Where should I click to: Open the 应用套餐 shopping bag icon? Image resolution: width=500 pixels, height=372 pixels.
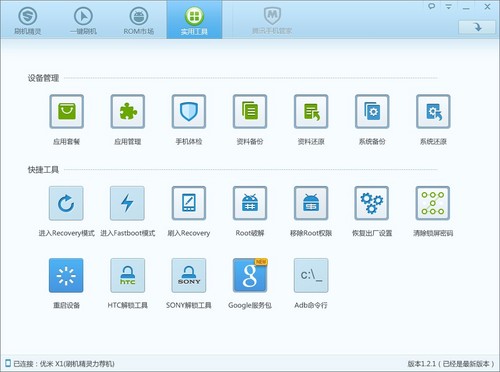(x=66, y=111)
